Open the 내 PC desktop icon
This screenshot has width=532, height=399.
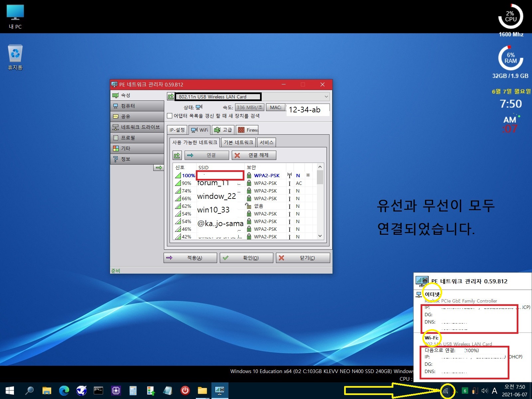point(15,17)
